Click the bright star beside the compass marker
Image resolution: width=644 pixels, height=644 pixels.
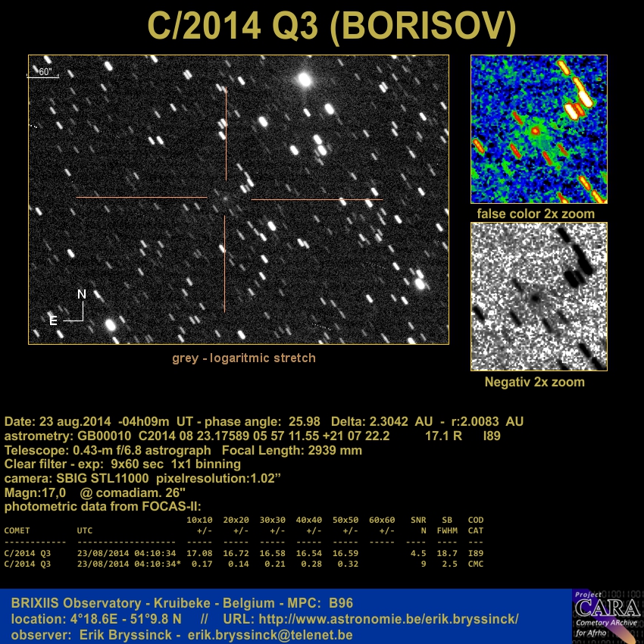[110, 324]
